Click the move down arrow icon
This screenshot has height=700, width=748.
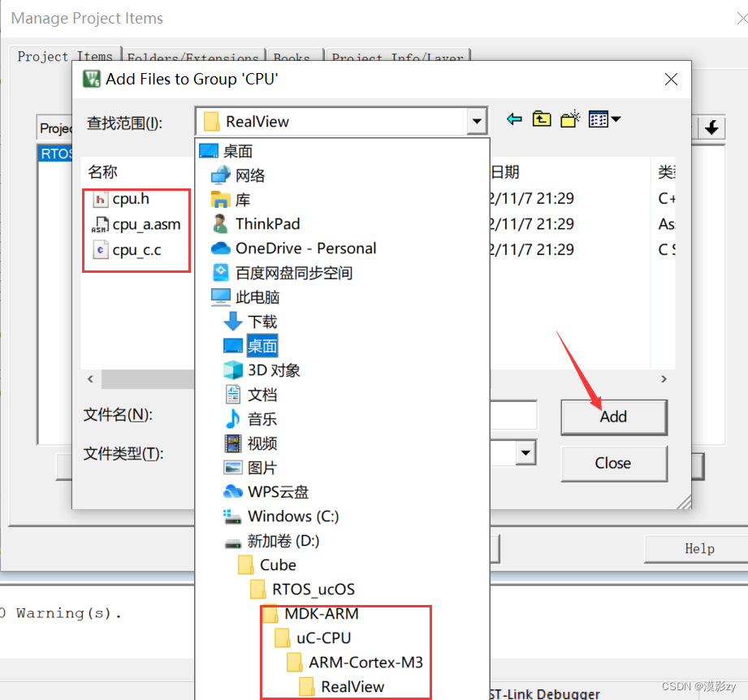point(711,127)
